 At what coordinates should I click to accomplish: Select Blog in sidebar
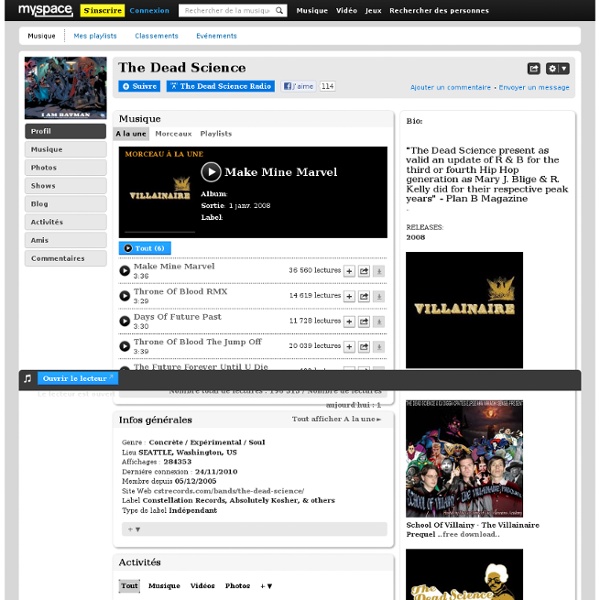point(65,204)
